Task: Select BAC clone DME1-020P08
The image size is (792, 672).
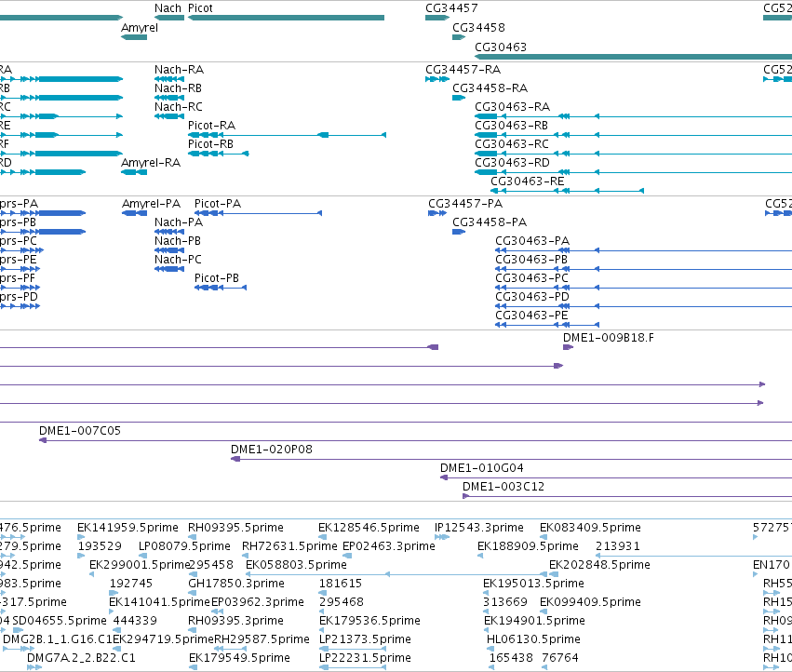Action: pos(272,450)
